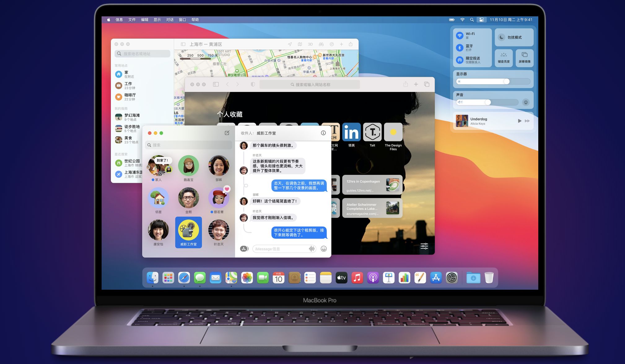Screen dimensions: 625x364
Task: Open Photos app in the Dock
Action: (x=247, y=278)
